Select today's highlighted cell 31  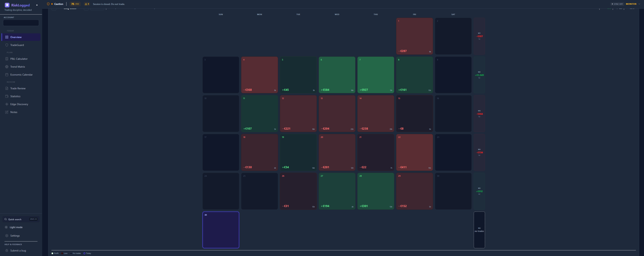[x=221, y=230]
